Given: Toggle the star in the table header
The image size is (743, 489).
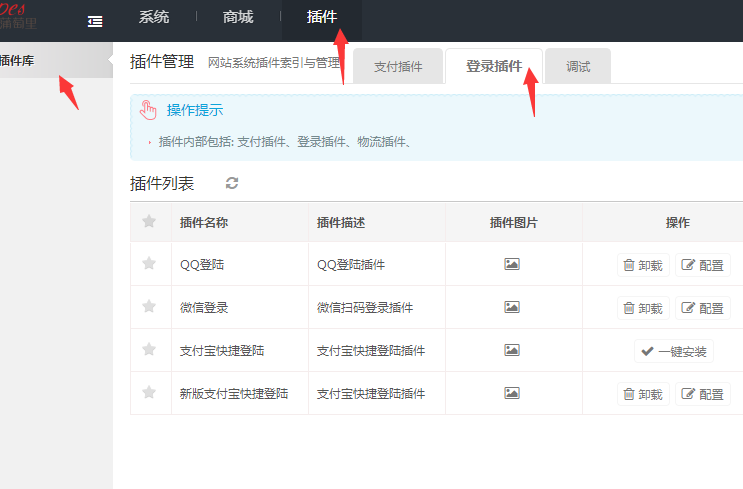Looking at the screenshot, I should (149, 222).
